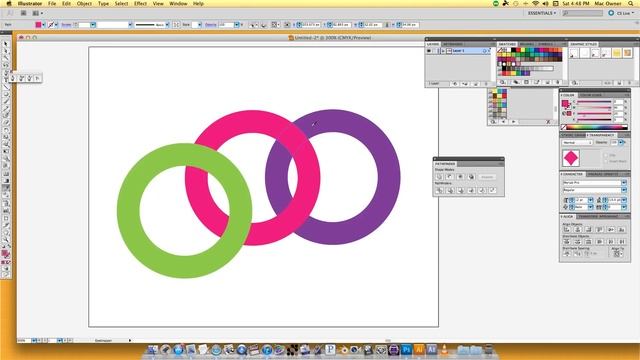The image size is (640, 360).
Task: Open the opacity dropdown arrow in control bar
Action: click(237, 25)
